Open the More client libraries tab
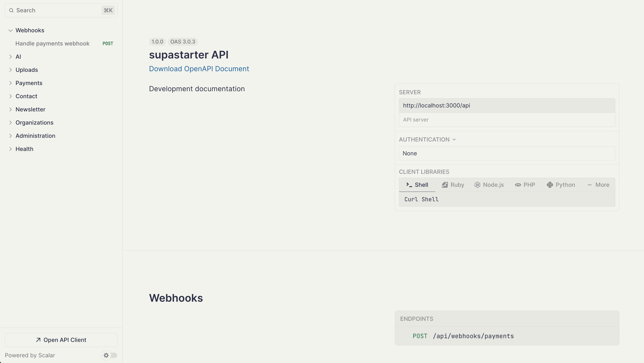Viewport: 644px width, 363px height. pos(598,185)
